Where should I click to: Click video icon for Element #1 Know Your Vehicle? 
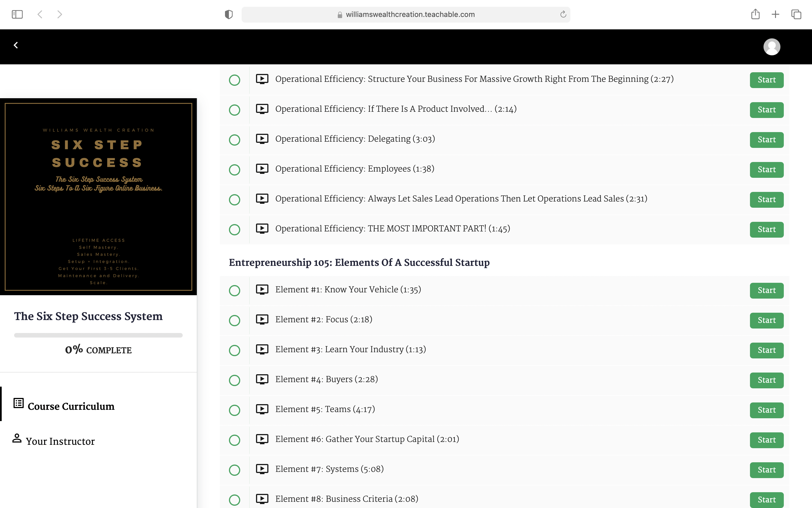click(262, 290)
